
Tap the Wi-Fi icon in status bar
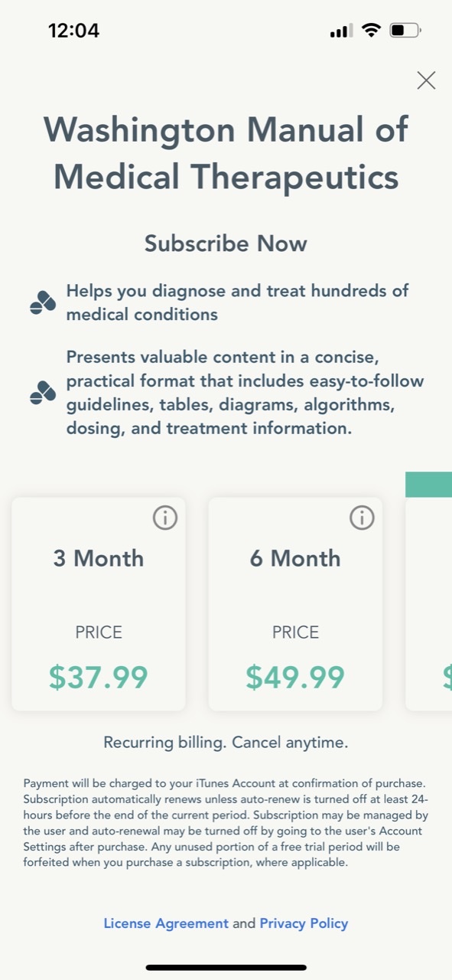(x=372, y=31)
